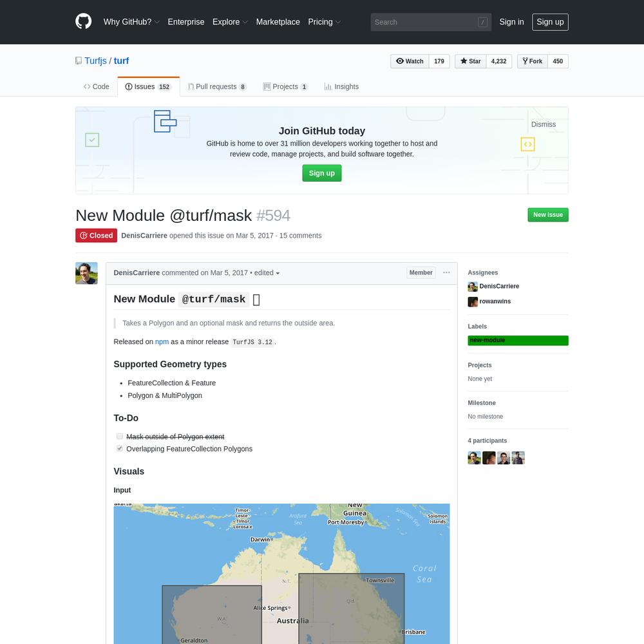Switch to the Code tab
This screenshot has width=644, height=644.
pos(97,87)
